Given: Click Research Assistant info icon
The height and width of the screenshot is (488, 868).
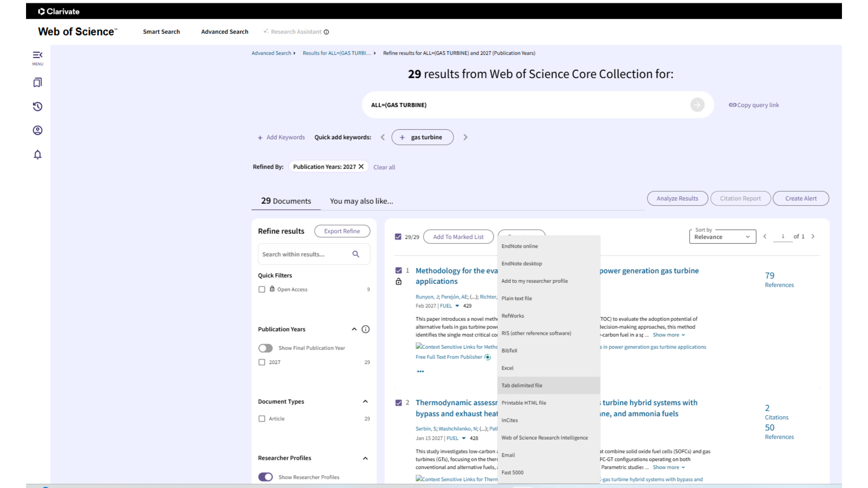Looking at the screenshot, I should click(x=326, y=32).
